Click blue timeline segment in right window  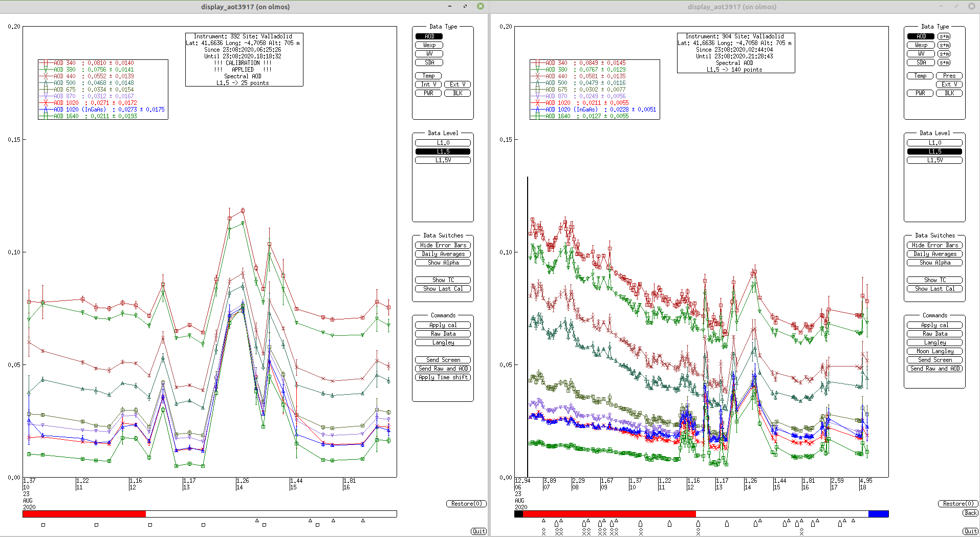[x=878, y=513]
